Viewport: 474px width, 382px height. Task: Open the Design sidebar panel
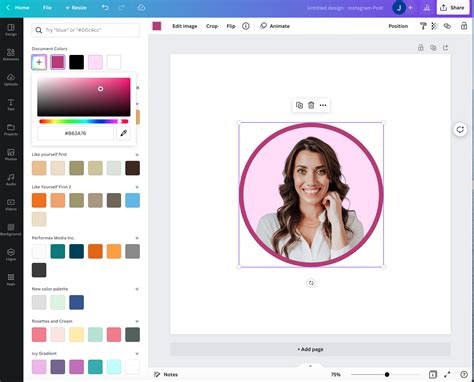(x=11, y=30)
